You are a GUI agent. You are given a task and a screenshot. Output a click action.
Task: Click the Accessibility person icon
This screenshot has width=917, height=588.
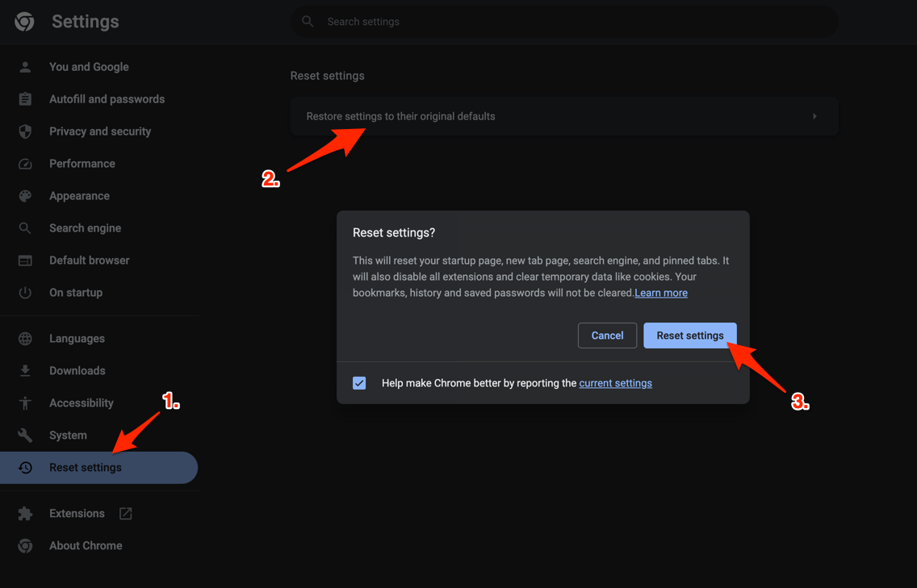click(24, 402)
